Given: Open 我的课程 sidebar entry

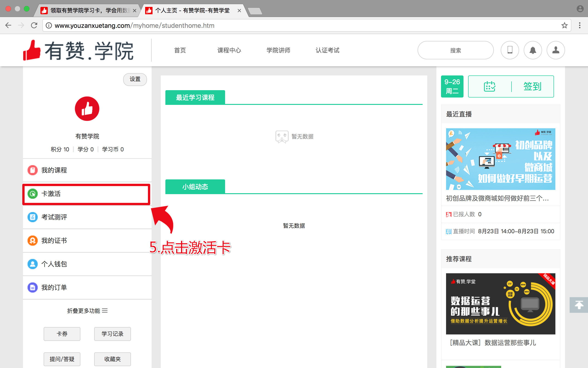Looking at the screenshot, I should (x=87, y=170).
